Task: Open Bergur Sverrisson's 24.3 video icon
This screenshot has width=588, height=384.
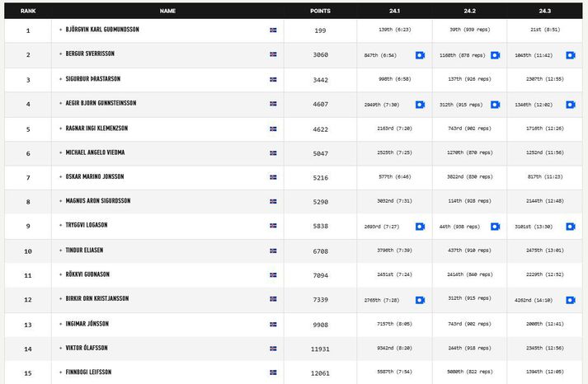Action: (x=571, y=55)
